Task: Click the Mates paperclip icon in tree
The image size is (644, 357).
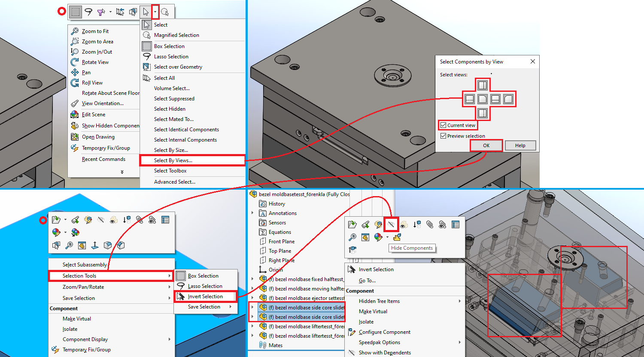Action: 263,345
